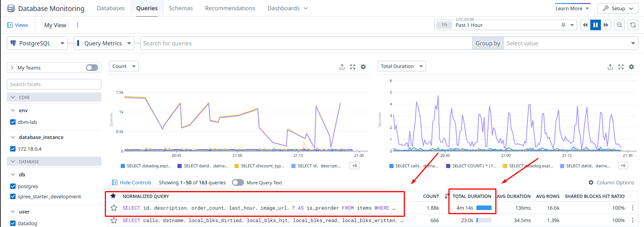Click the Database Monitoring logo icon
The image size is (644, 227).
pos(11,8)
